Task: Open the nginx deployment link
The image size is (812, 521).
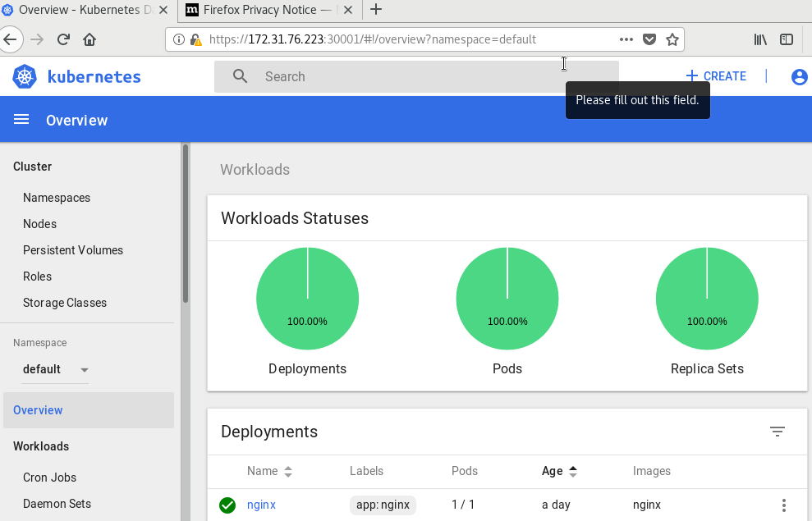Action: point(262,505)
